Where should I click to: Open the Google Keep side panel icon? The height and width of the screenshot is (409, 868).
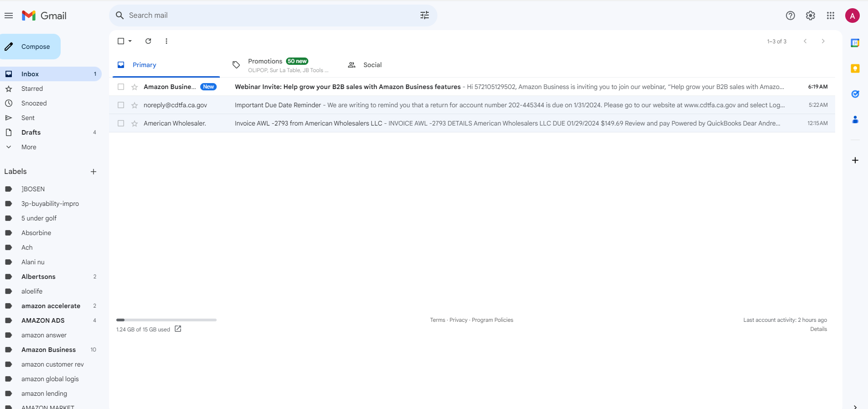855,68
